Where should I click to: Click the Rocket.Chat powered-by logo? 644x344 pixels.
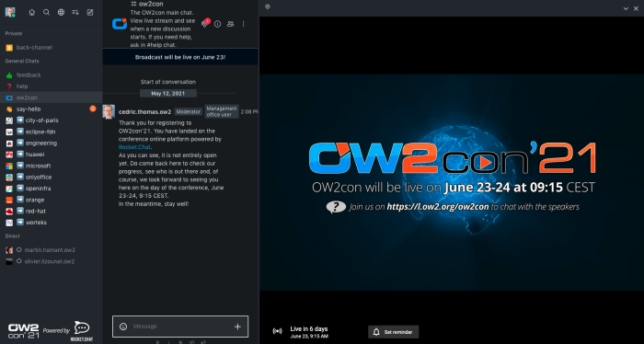pos(82,331)
